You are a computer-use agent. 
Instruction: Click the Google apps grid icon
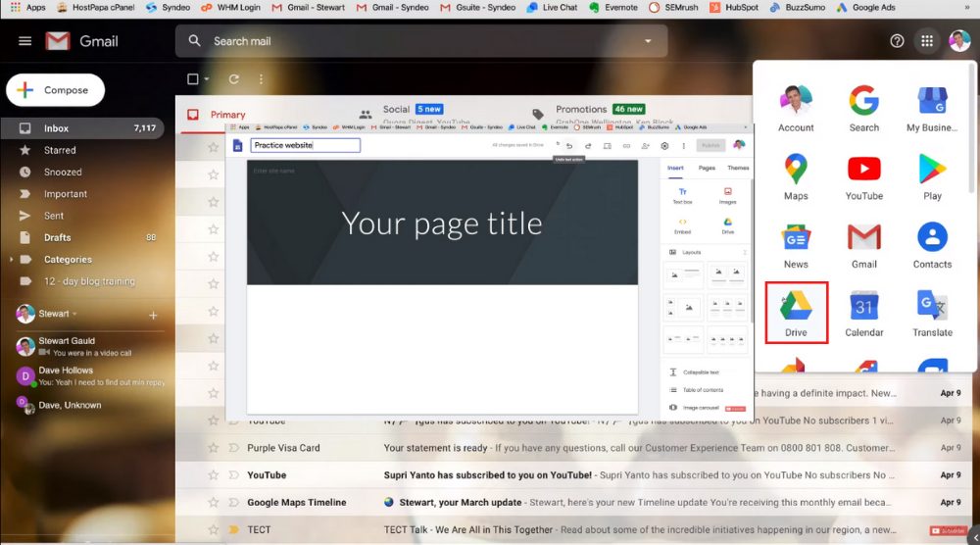[927, 41]
